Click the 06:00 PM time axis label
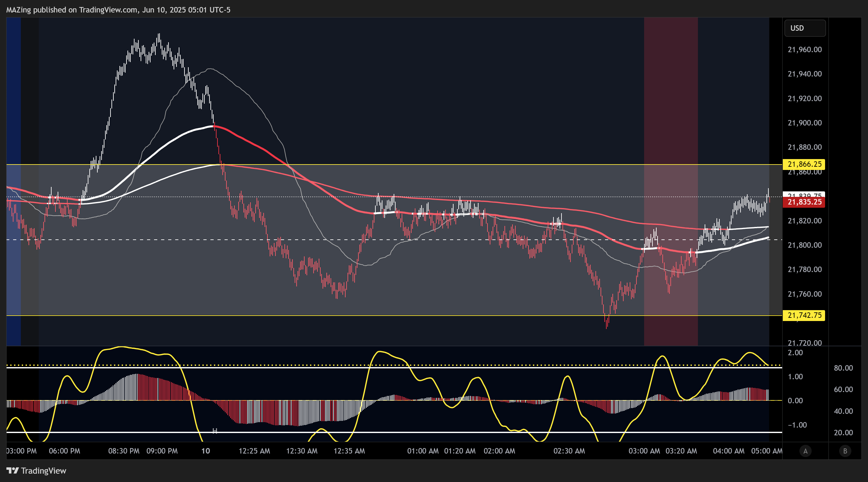Viewport: 868px width, 482px height. pyautogui.click(x=64, y=451)
